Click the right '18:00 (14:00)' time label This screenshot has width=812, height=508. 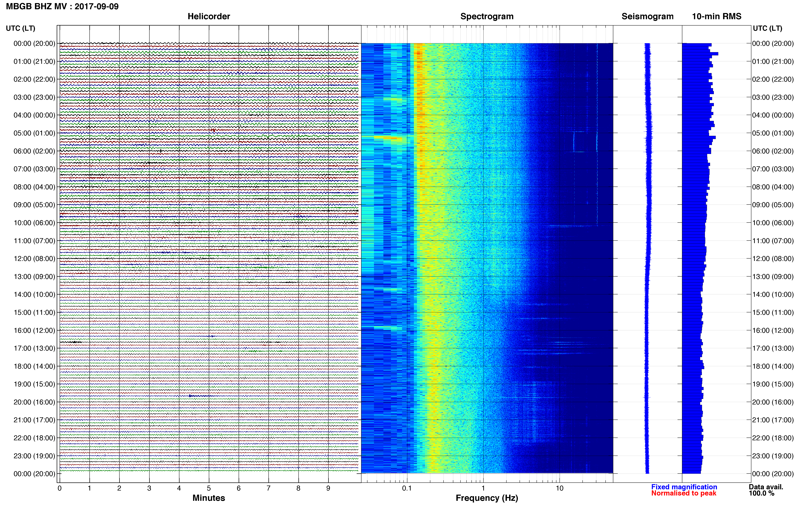tap(773, 366)
